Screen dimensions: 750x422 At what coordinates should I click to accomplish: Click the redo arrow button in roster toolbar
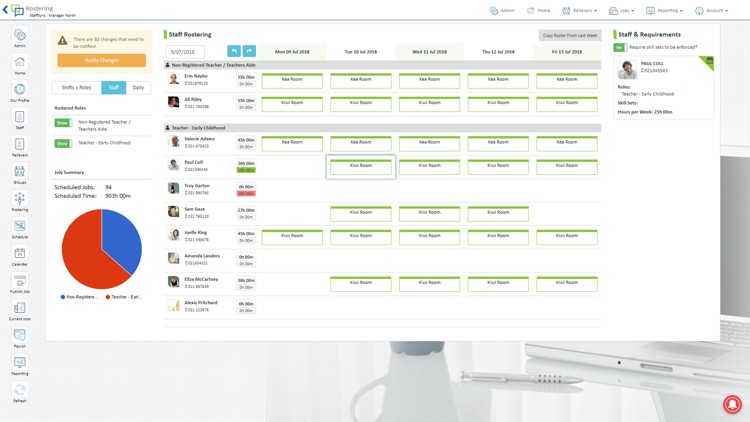click(x=249, y=51)
